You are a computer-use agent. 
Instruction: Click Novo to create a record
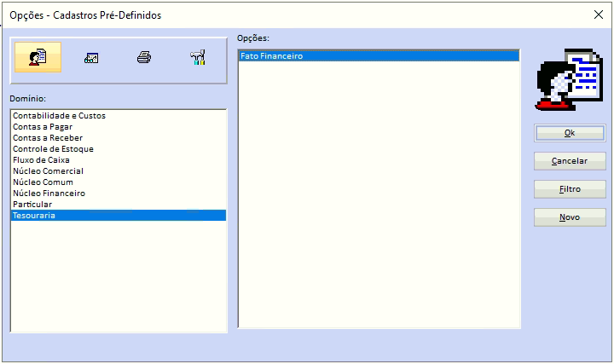570,217
